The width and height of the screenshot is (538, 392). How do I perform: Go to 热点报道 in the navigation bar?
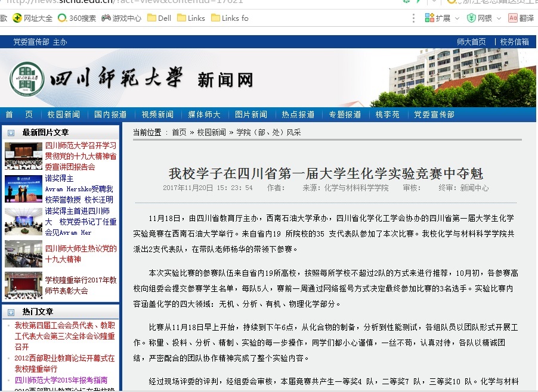click(298, 114)
